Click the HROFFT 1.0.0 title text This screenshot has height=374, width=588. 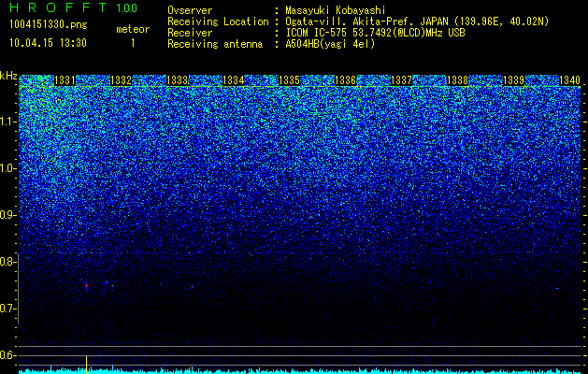click(x=73, y=7)
